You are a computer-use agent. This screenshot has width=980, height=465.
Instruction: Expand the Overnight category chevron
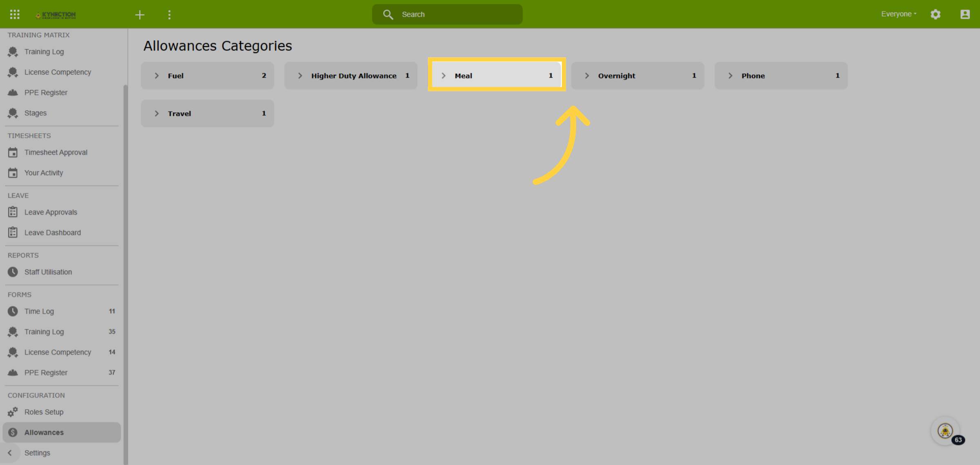(x=587, y=76)
